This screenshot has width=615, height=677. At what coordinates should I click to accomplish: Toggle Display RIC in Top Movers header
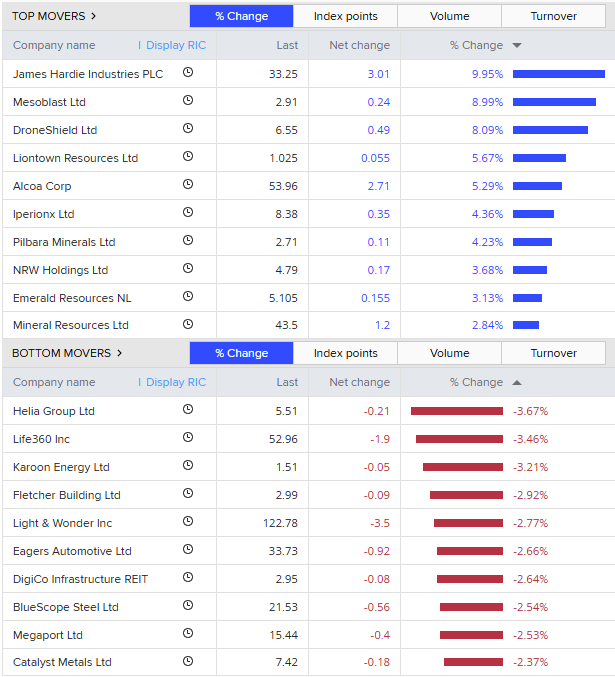(x=175, y=45)
